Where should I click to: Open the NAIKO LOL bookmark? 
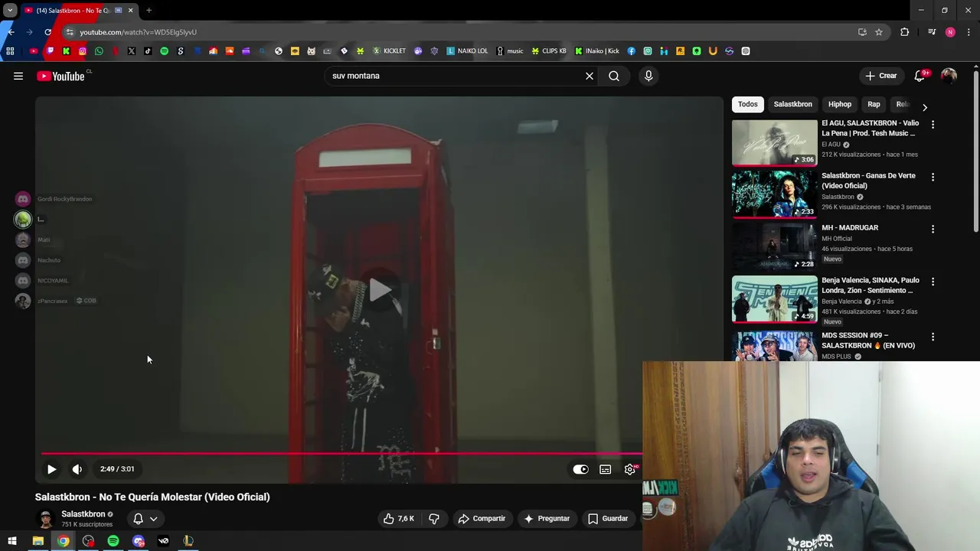467,51
